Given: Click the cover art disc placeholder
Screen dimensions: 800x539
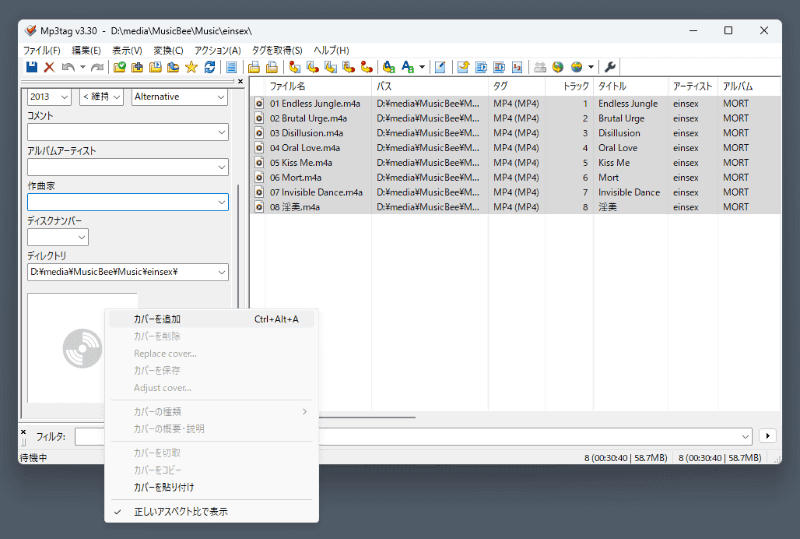Looking at the screenshot, I should (x=82, y=349).
